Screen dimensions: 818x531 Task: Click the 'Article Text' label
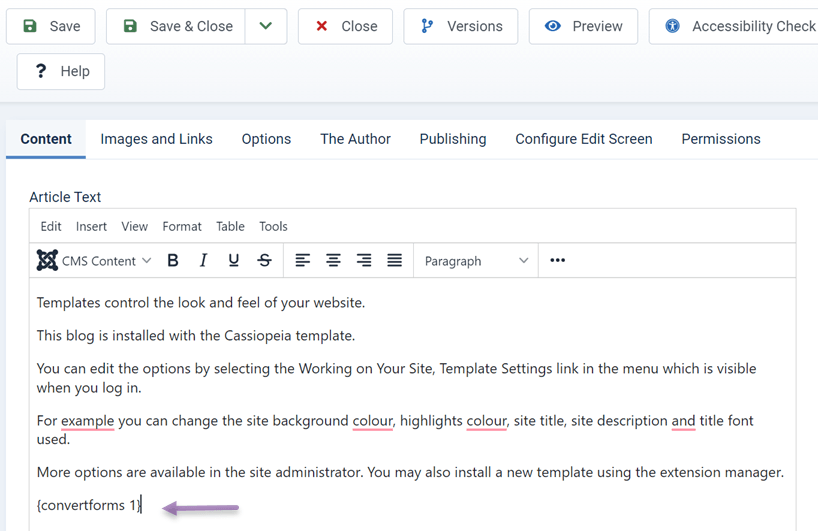[65, 197]
